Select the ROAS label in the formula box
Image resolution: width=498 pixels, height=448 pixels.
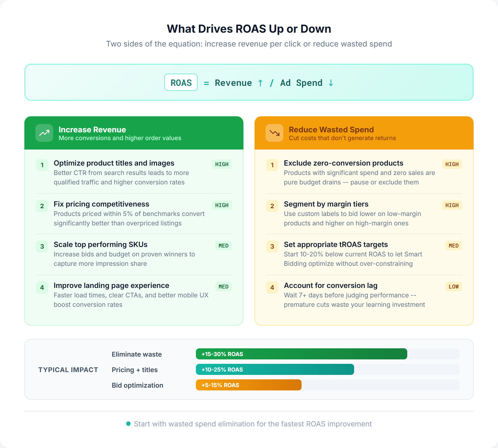(181, 83)
